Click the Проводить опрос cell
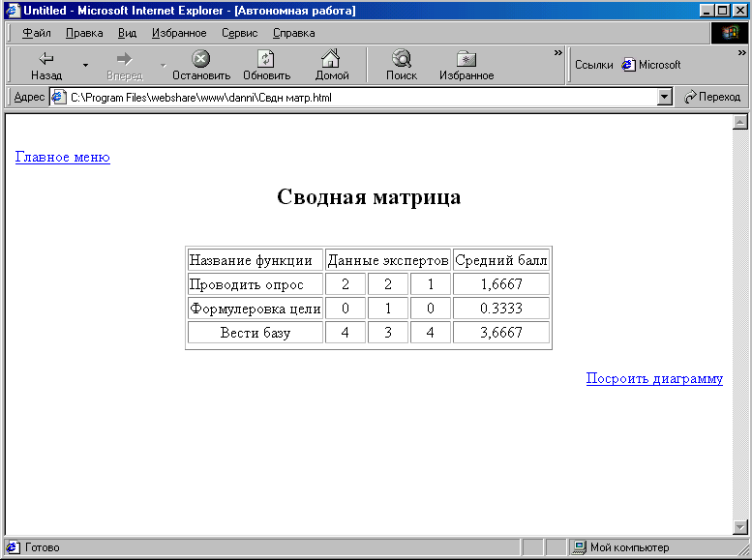Image resolution: width=752 pixels, height=560 pixels. 256,284
